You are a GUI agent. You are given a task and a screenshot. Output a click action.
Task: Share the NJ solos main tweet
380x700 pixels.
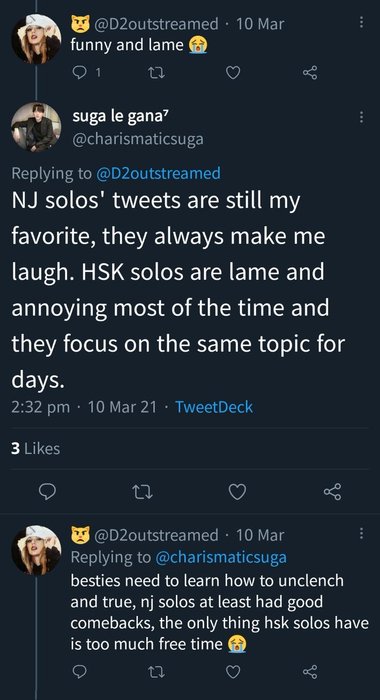coord(332,492)
